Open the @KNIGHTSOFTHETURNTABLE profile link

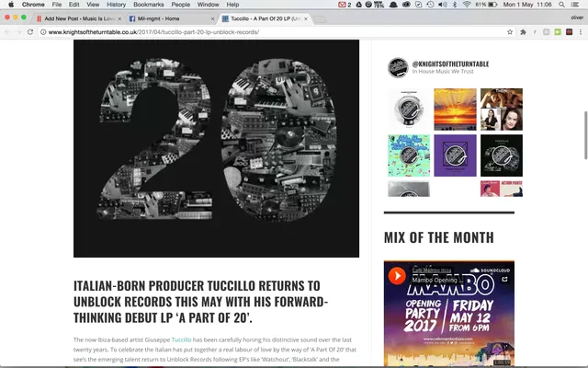(450, 63)
